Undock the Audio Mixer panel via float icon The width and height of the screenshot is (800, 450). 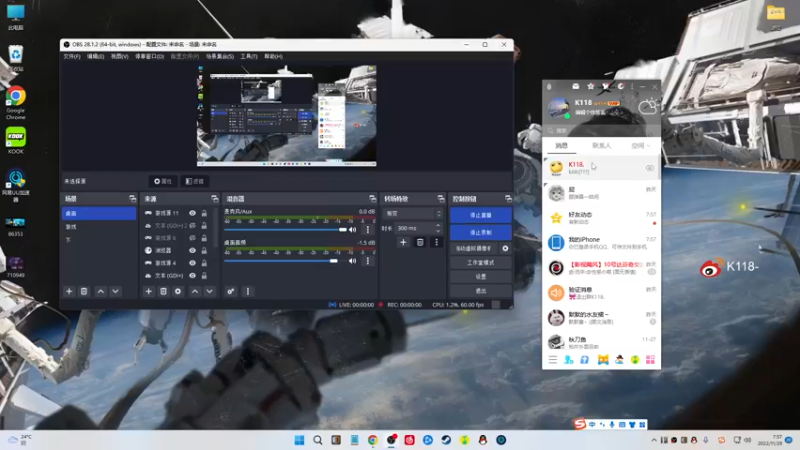pyautogui.click(x=372, y=198)
